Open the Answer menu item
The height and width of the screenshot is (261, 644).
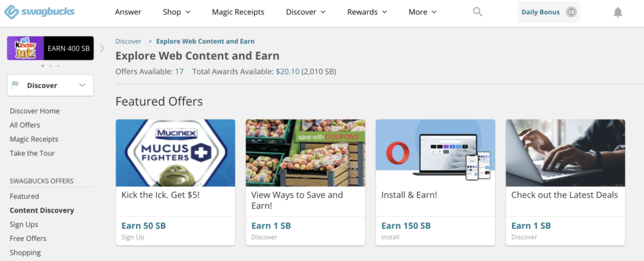(128, 12)
